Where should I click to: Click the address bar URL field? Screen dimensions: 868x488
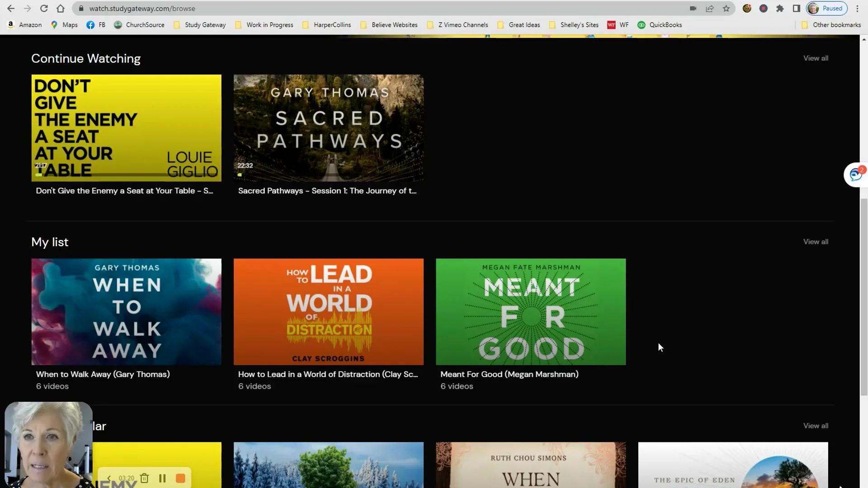tap(362, 9)
